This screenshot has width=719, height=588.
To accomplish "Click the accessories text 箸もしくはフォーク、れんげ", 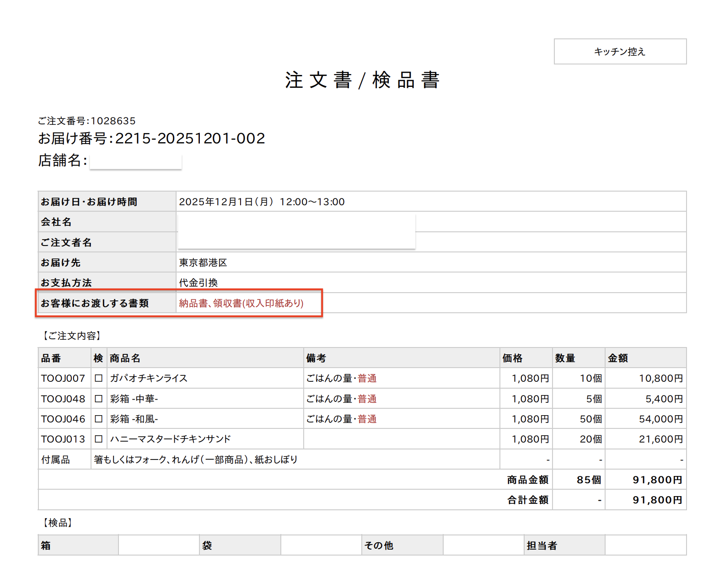I will pos(196,460).
